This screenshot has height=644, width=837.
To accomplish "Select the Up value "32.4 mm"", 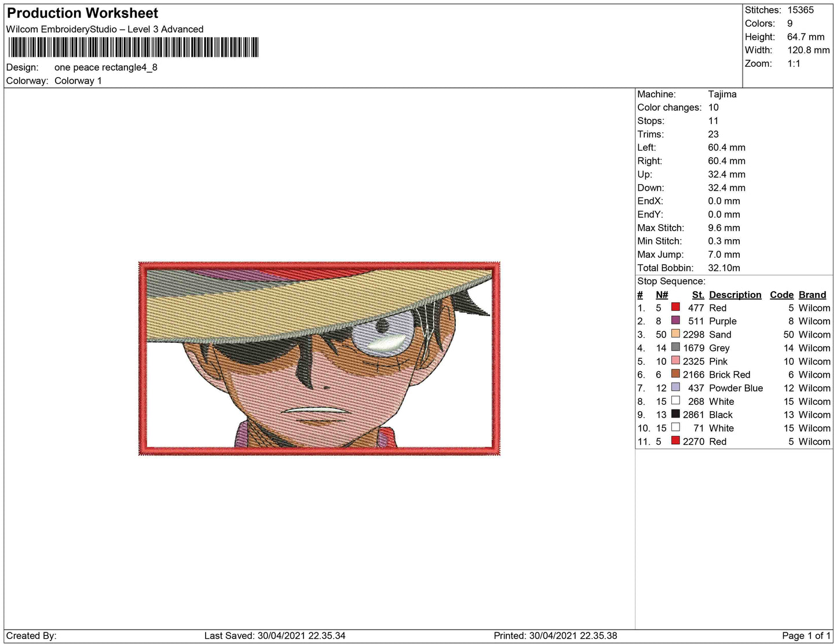I will click(726, 174).
